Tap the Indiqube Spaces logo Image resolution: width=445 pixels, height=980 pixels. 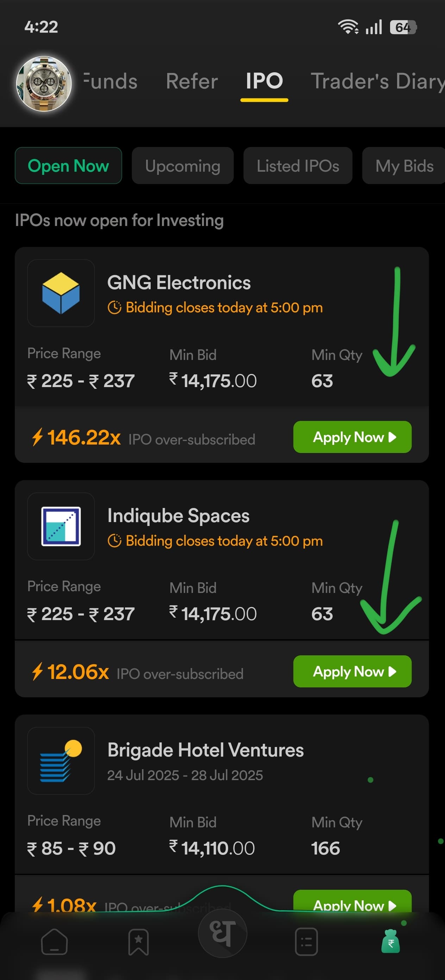pos(61,526)
